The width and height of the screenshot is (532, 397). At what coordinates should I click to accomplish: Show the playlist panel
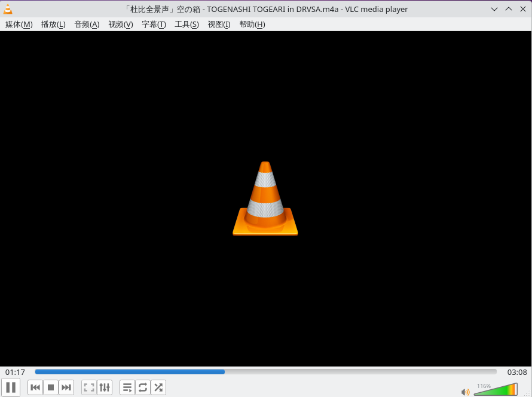[127, 387]
